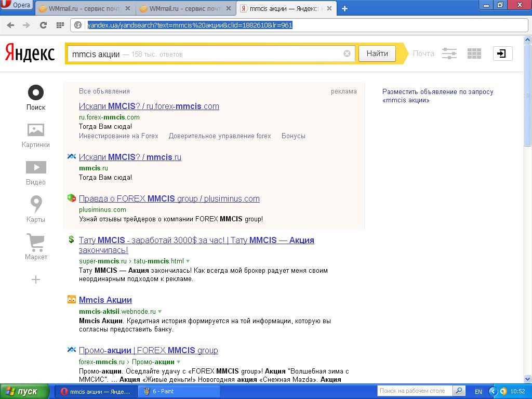Reload the page with refresh icon
This screenshot has width=532, height=399.
click(43, 25)
